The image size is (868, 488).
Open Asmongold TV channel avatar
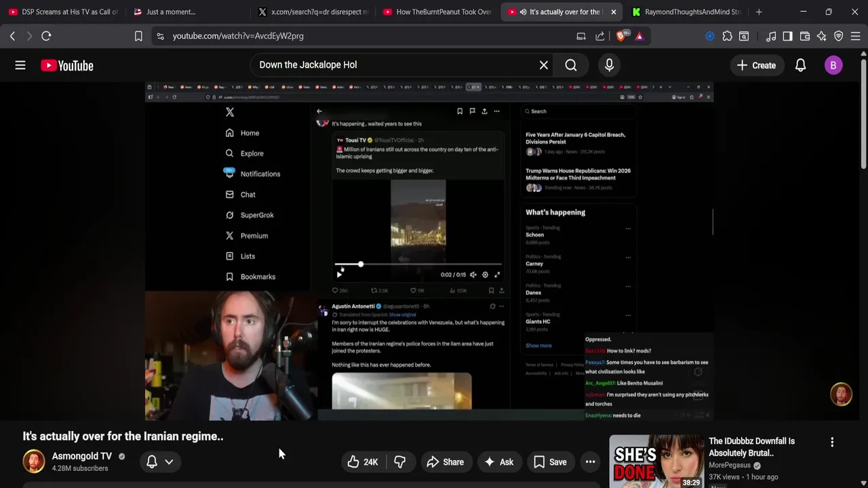pos(34,462)
